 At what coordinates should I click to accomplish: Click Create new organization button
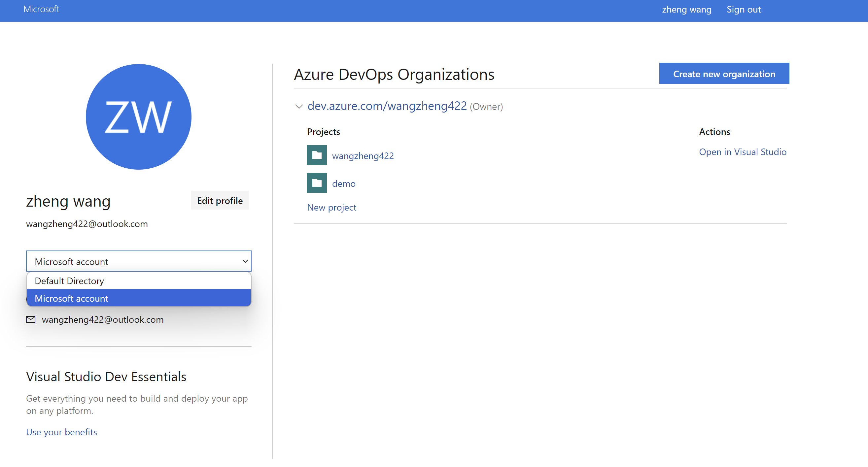coord(724,74)
